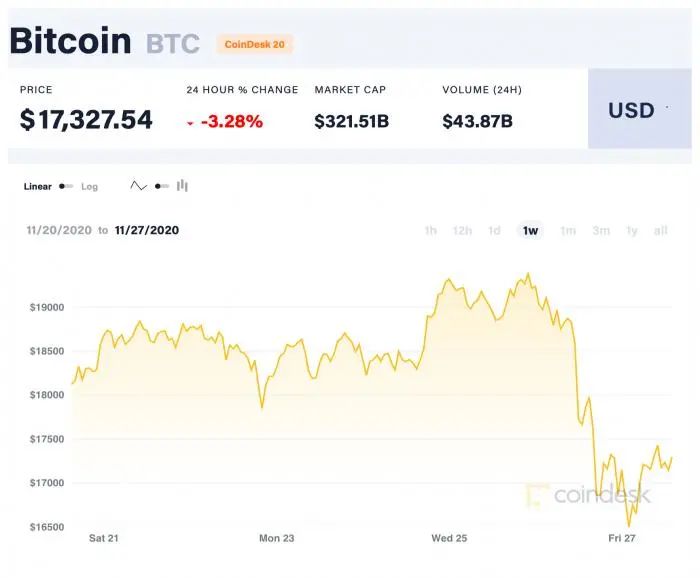Select the 12h time range
Image resolution: width=700 pixels, height=578 pixels.
click(462, 230)
